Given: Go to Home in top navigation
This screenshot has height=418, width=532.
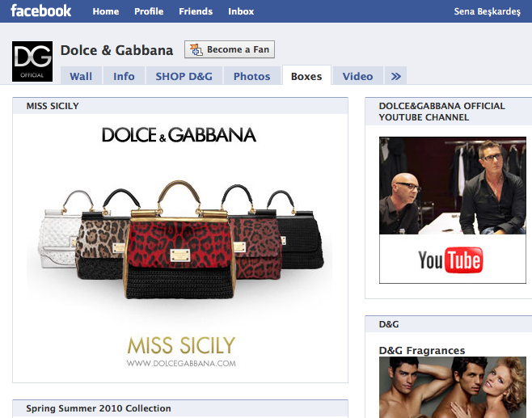Looking at the screenshot, I should pos(106,11).
